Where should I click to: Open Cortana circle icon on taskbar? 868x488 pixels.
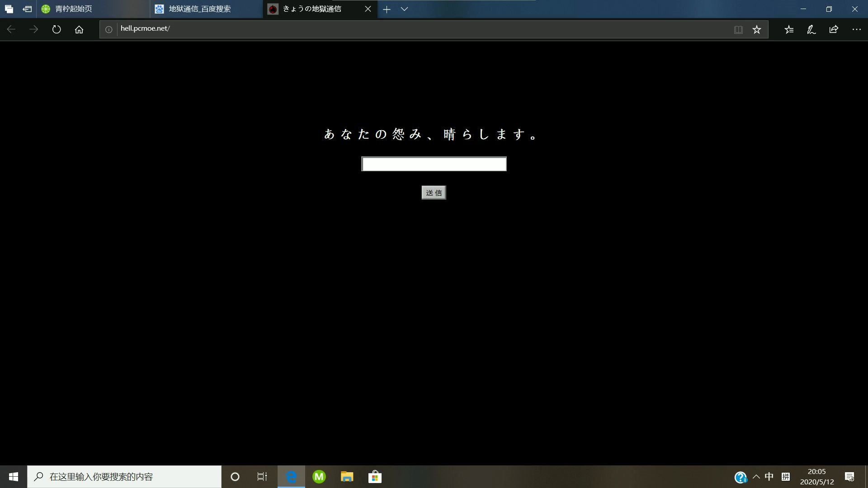(235, 477)
